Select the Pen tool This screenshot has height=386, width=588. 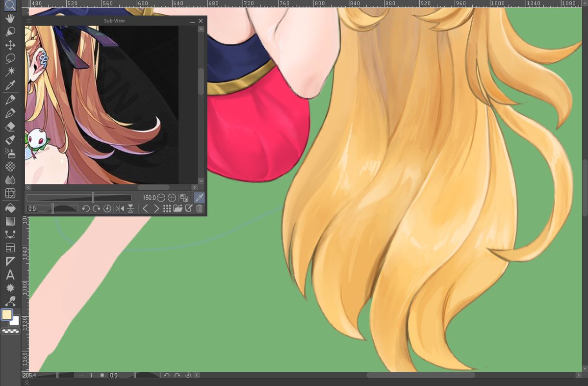10,100
